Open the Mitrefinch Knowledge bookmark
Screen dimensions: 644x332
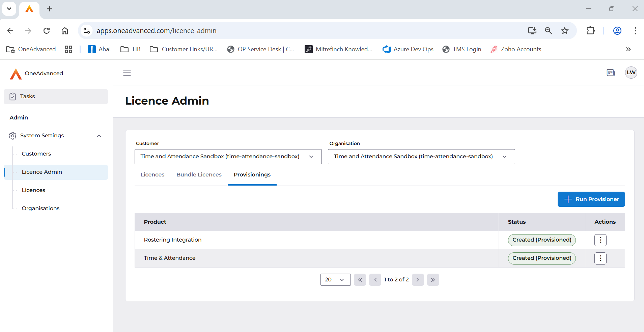click(x=339, y=49)
